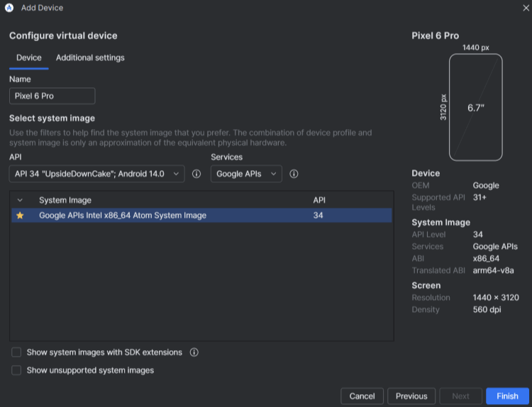Open the Services filter info icon
The height and width of the screenshot is (407, 532).
294,174
